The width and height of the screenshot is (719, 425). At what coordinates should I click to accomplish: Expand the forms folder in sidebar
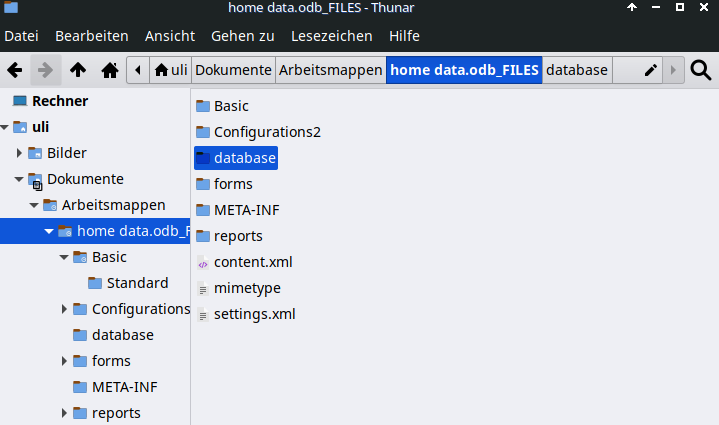[x=65, y=361]
